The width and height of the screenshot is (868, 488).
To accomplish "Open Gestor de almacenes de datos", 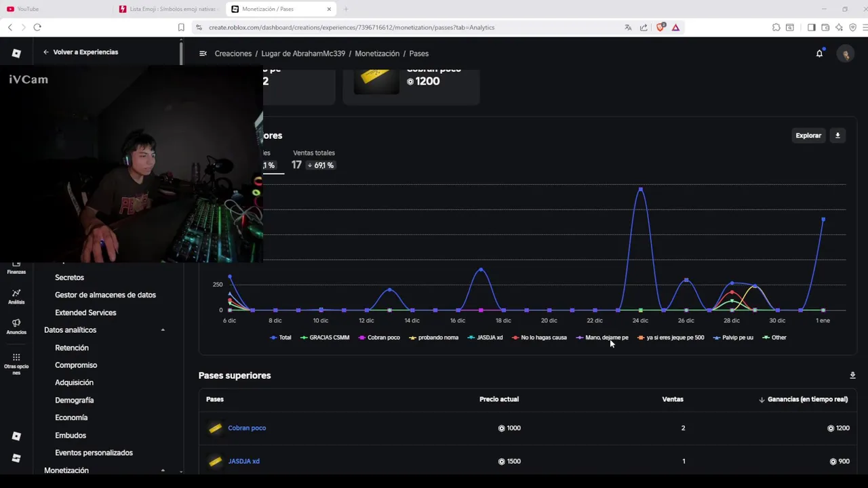I will 105,295.
